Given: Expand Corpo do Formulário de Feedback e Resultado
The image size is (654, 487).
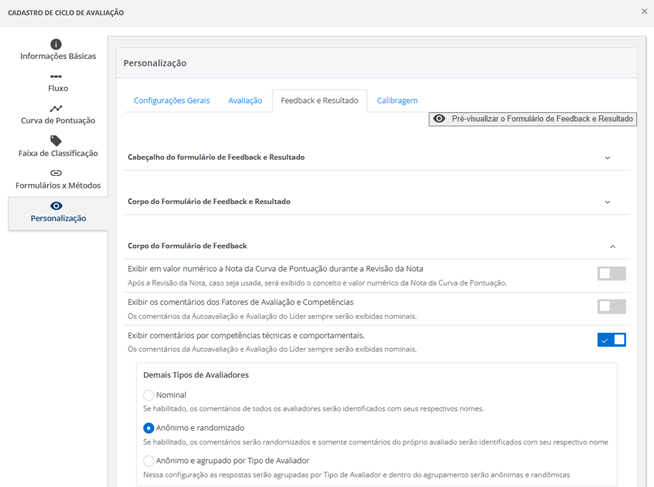Looking at the screenshot, I should click(608, 202).
